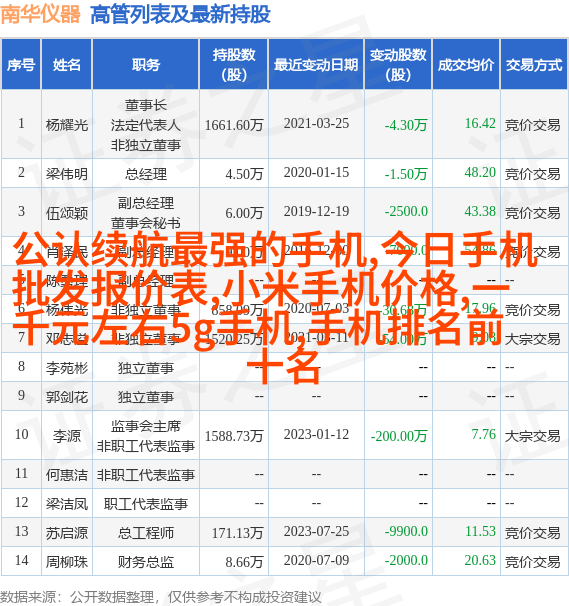Click the holdings value 1588.73万
Screen dimensions: 569x606
[x=234, y=436]
